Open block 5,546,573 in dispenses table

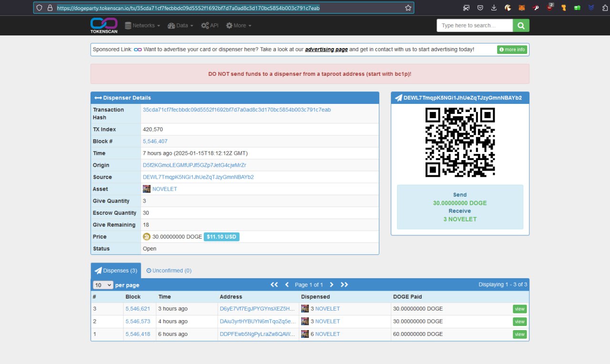coord(138,322)
